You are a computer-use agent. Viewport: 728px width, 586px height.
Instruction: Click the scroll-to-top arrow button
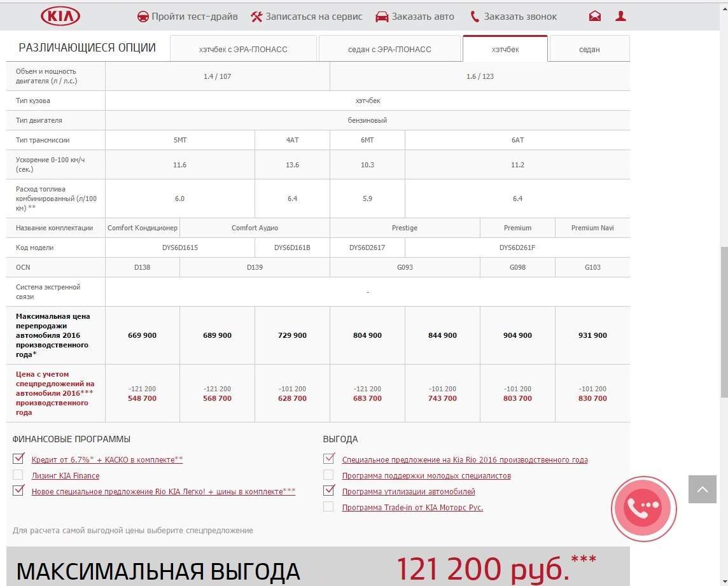703,489
